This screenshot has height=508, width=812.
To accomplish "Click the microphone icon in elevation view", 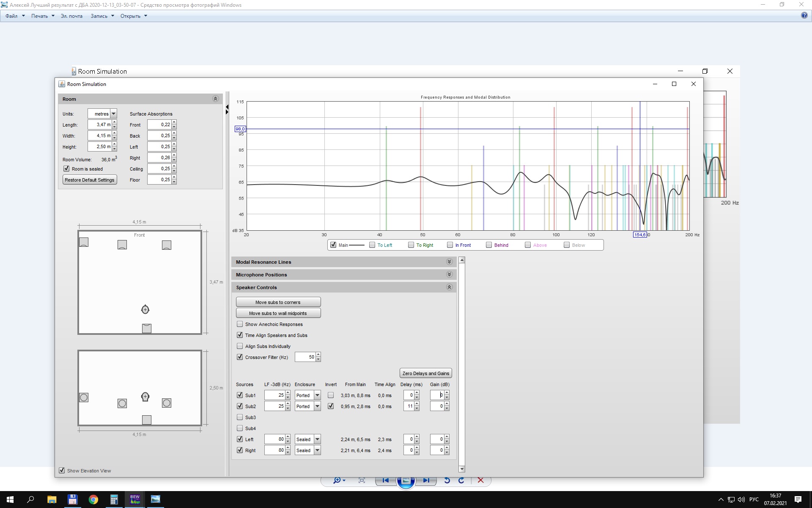I will [x=145, y=397].
